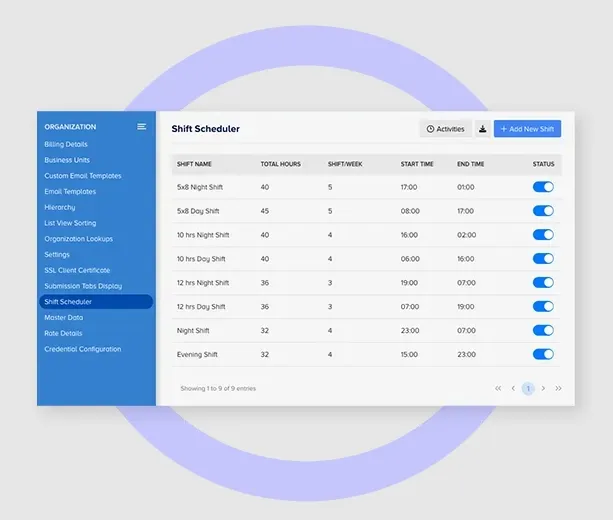Select Submission Tabs Display
Image resolution: width=613 pixels, height=520 pixels.
(x=83, y=286)
